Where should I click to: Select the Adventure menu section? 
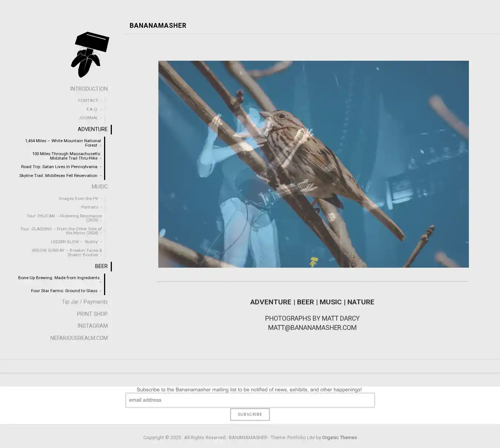point(93,129)
